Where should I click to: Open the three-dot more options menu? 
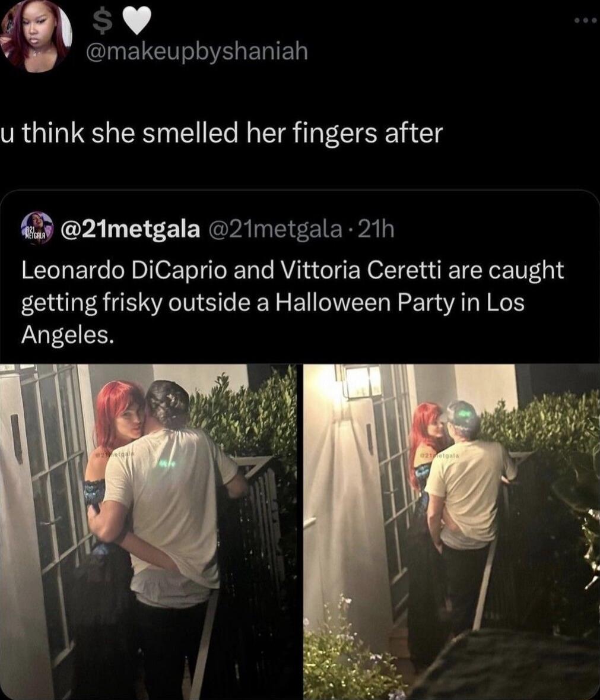pos(586,21)
